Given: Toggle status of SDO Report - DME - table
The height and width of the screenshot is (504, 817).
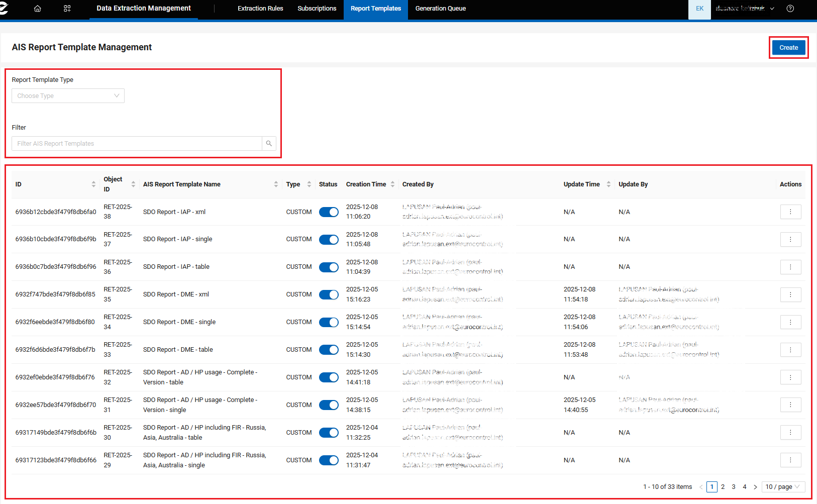Looking at the screenshot, I should (329, 350).
